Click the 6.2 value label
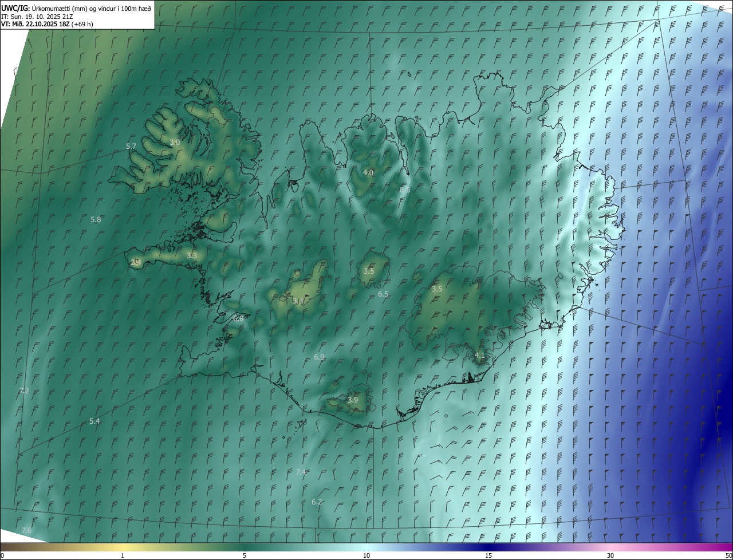 pos(317,502)
